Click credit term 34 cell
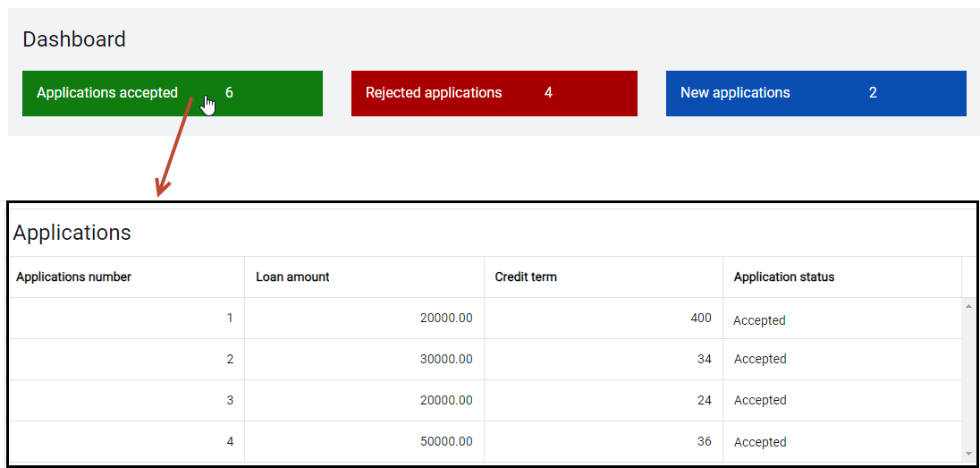Image resolution: width=980 pixels, height=468 pixels. (x=604, y=359)
